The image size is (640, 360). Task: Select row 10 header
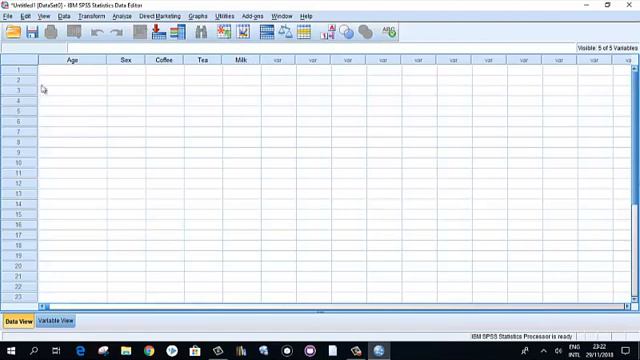(19, 163)
